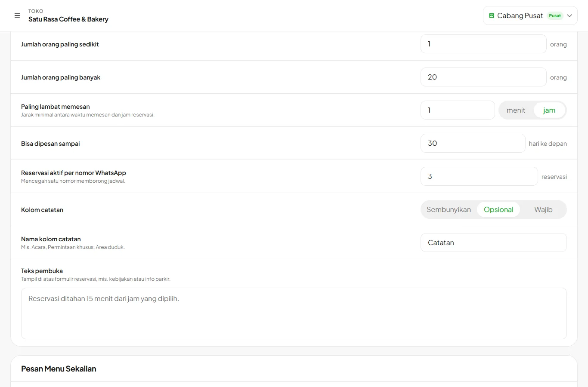Edit the Reservasi aktif per nomor WhatsApp field
The image size is (588, 387).
[x=479, y=176]
